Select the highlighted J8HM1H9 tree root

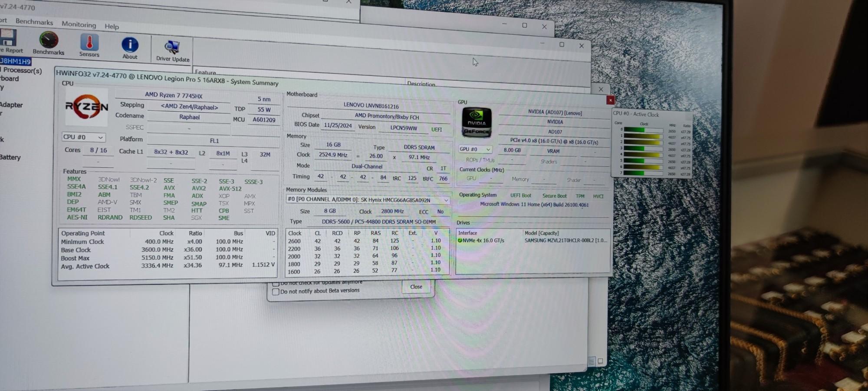(16, 61)
